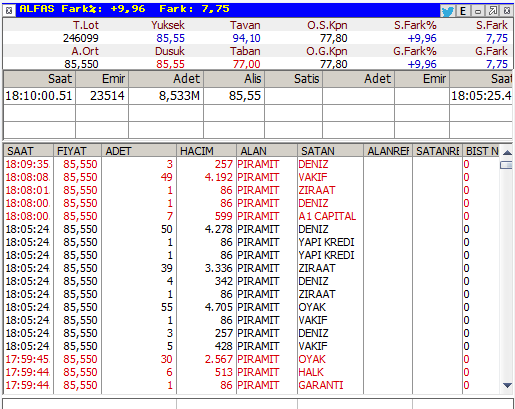515x409 pixels.
Task: Click the small X icon left of ALFAS
Action: tap(9, 11)
